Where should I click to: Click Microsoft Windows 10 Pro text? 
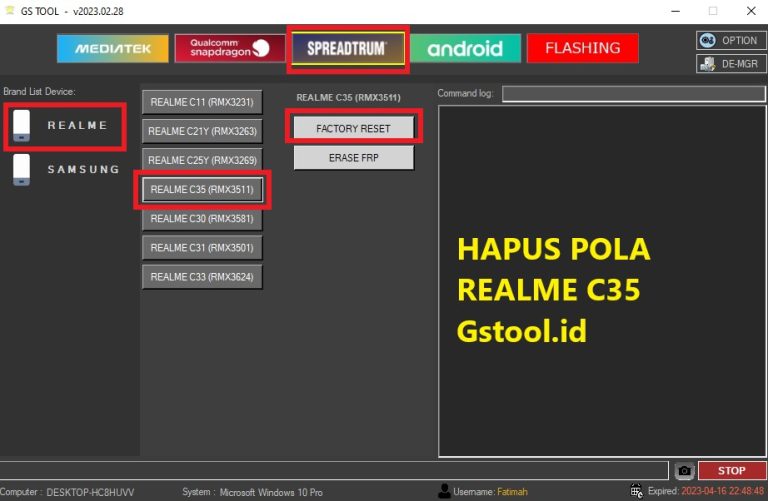pos(271,492)
